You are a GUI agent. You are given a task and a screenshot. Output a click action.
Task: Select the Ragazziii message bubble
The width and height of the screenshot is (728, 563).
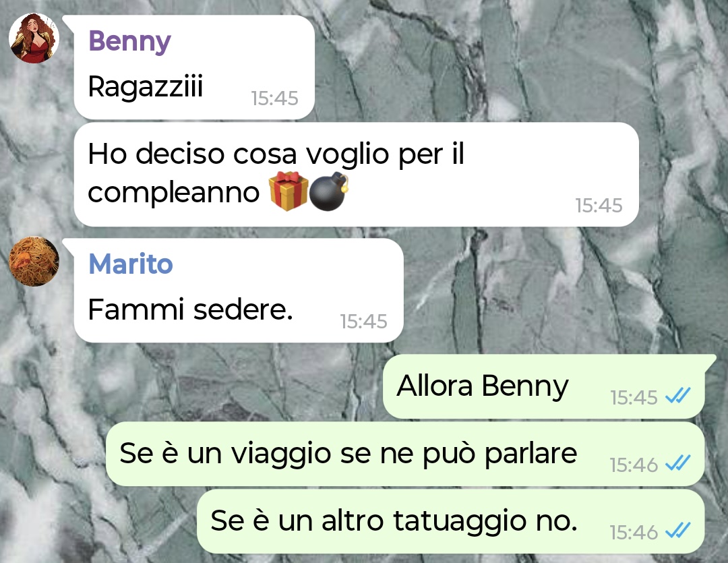point(194,67)
